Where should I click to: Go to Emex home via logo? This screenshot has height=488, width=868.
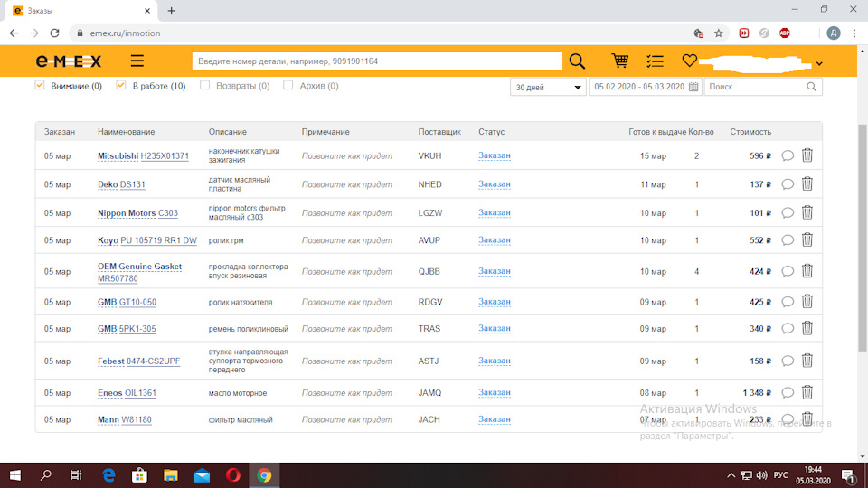click(x=69, y=61)
